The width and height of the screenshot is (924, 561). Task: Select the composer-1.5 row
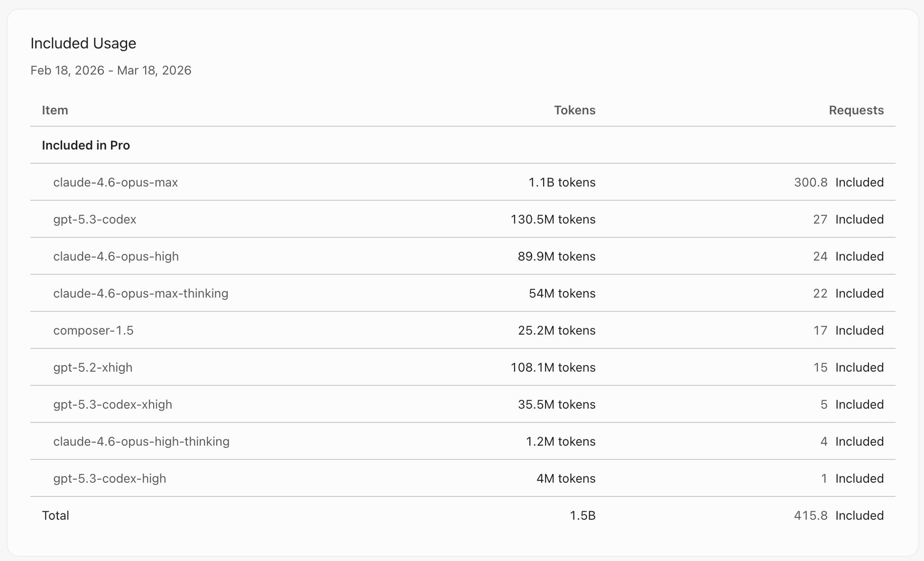click(93, 330)
